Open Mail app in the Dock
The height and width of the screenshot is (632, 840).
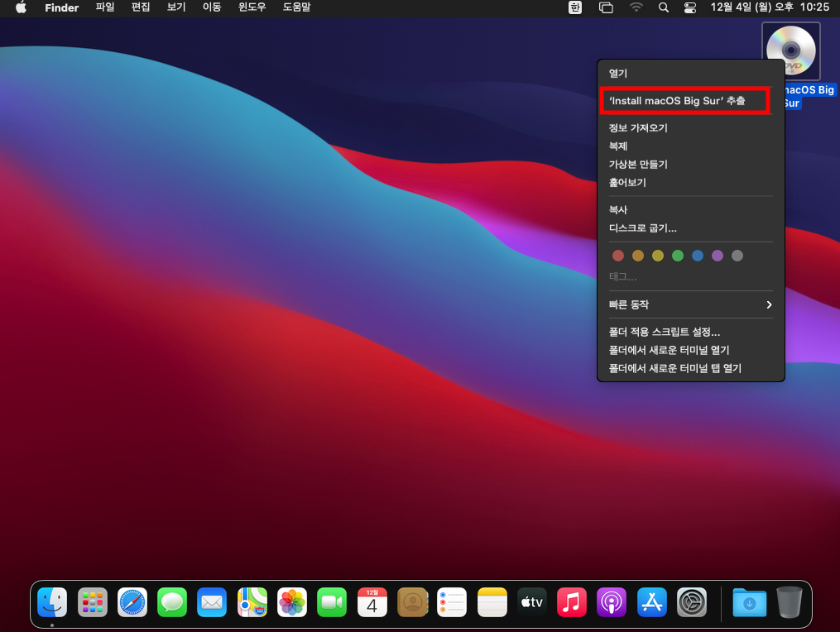tap(212, 602)
